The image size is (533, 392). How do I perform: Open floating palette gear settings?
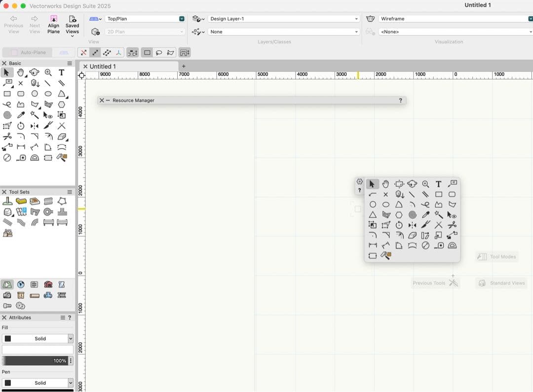click(x=359, y=181)
